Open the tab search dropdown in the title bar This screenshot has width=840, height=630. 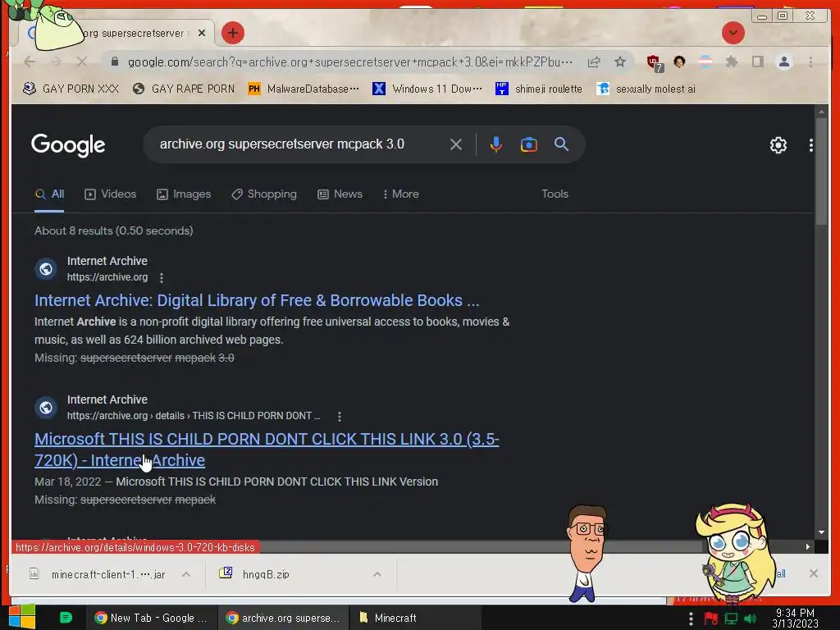click(733, 33)
